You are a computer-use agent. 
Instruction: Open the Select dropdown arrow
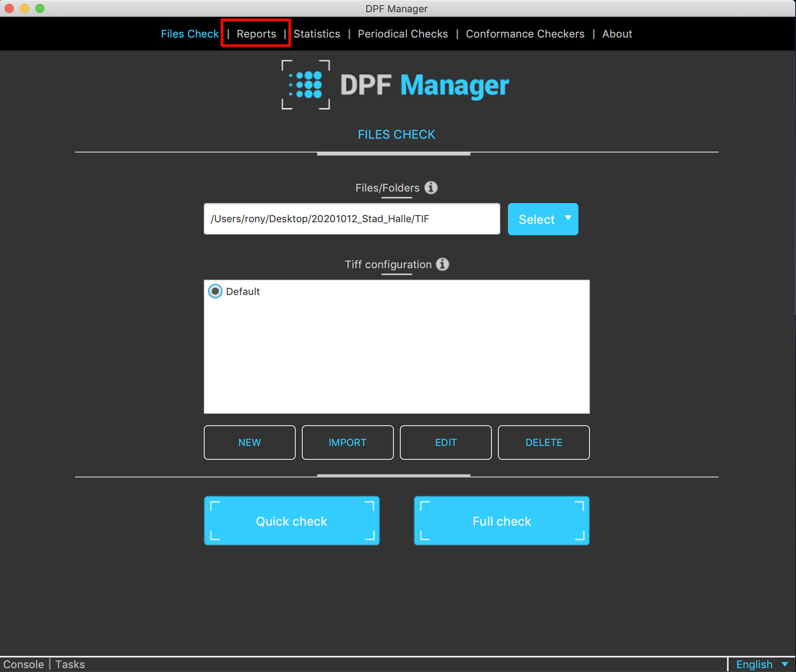(x=568, y=218)
